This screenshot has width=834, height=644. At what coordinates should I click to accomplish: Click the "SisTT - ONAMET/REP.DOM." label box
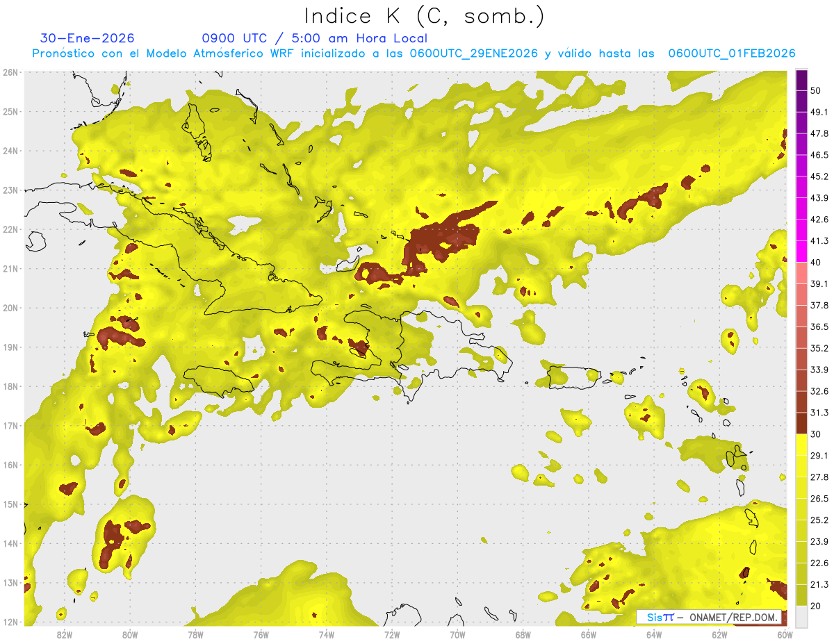[x=708, y=618]
